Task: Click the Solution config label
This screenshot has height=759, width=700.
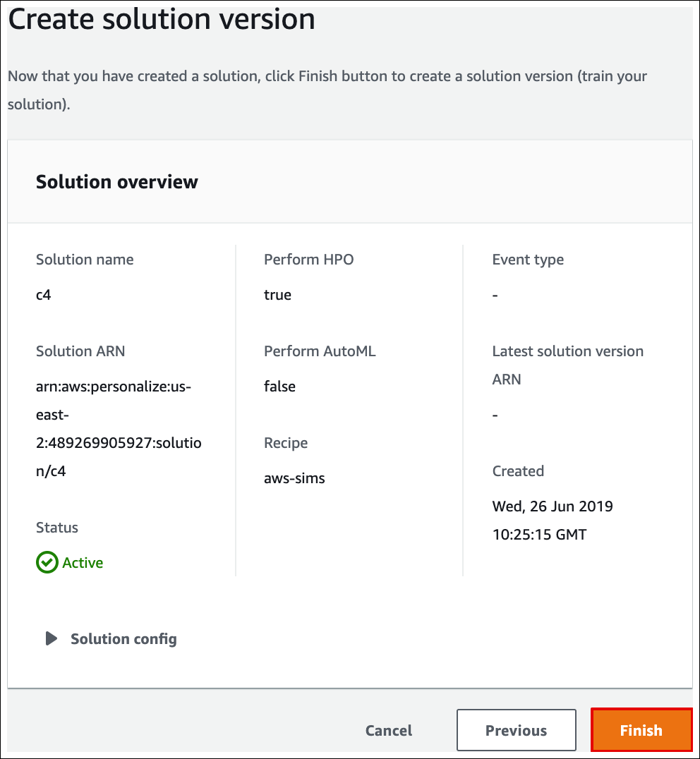Action: coord(123,639)
